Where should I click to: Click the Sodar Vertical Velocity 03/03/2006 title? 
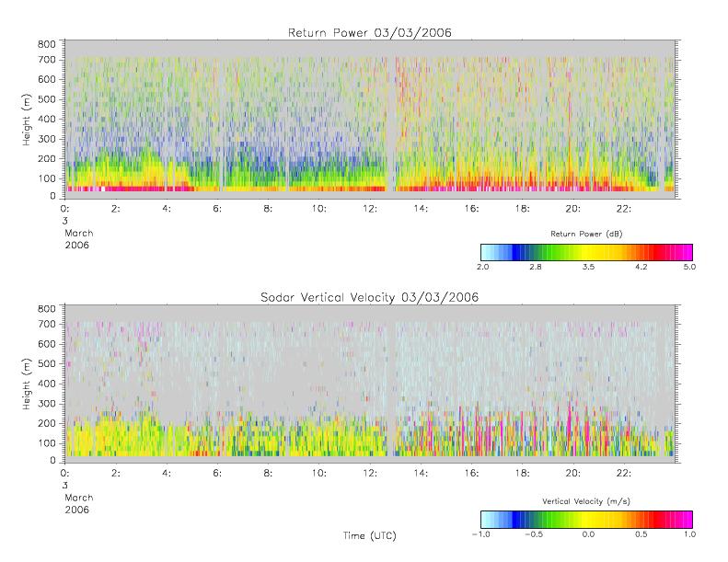click(x=370, y=297)
